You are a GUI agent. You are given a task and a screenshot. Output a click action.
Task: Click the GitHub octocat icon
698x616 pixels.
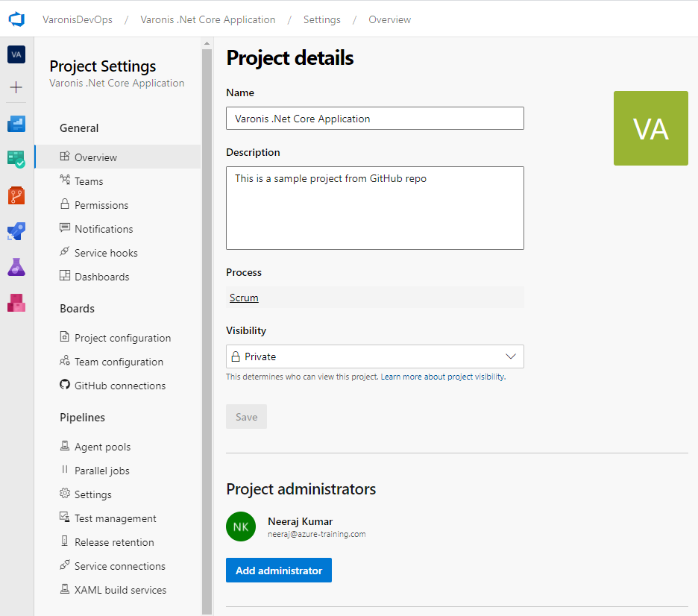(x=65, y=385)
